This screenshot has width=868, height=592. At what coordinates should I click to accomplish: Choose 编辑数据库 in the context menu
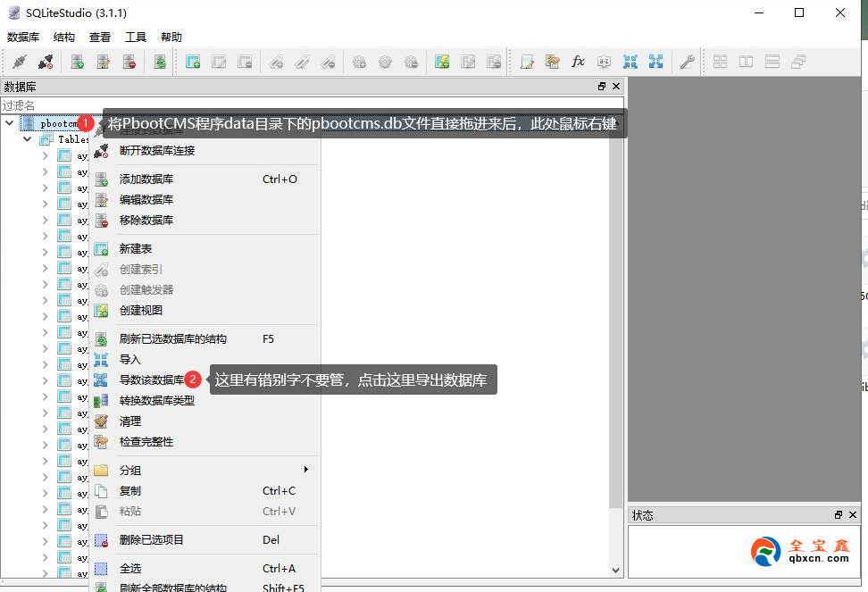pyautogui.click(x=204, y=200)
